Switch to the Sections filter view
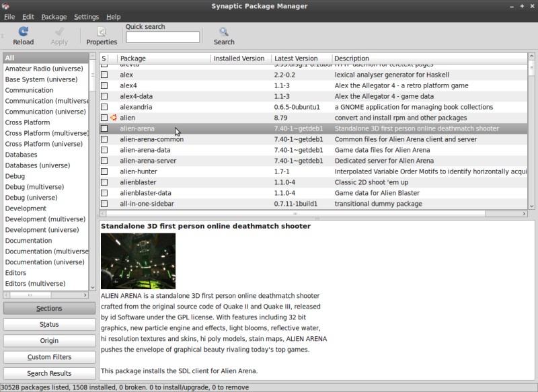The height and width of the screenshot is (392, 538). pyautogui.click(x=49, y=309)
